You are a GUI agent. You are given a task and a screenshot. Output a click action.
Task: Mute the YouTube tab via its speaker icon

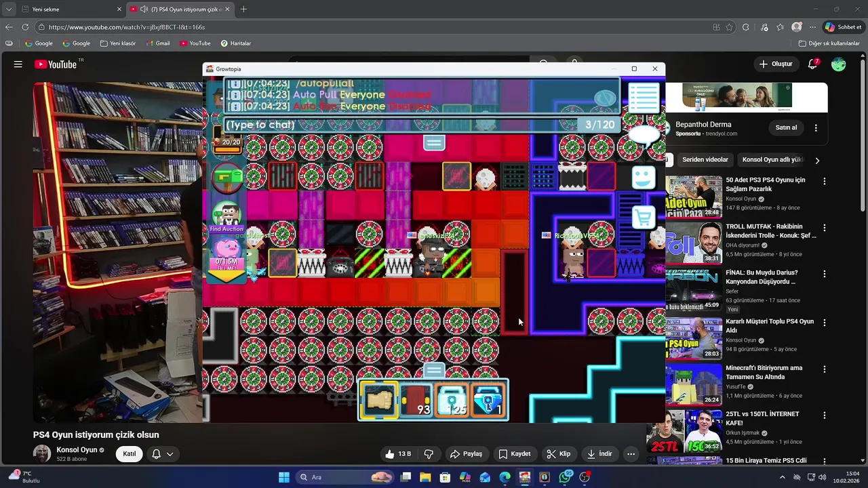[143, 9]
